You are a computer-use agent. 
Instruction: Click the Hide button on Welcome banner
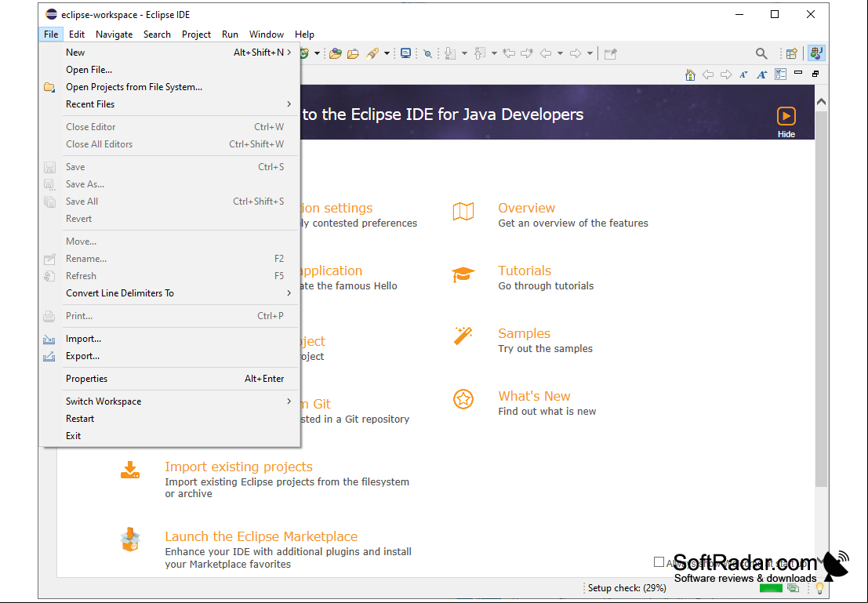click(786, 122)
